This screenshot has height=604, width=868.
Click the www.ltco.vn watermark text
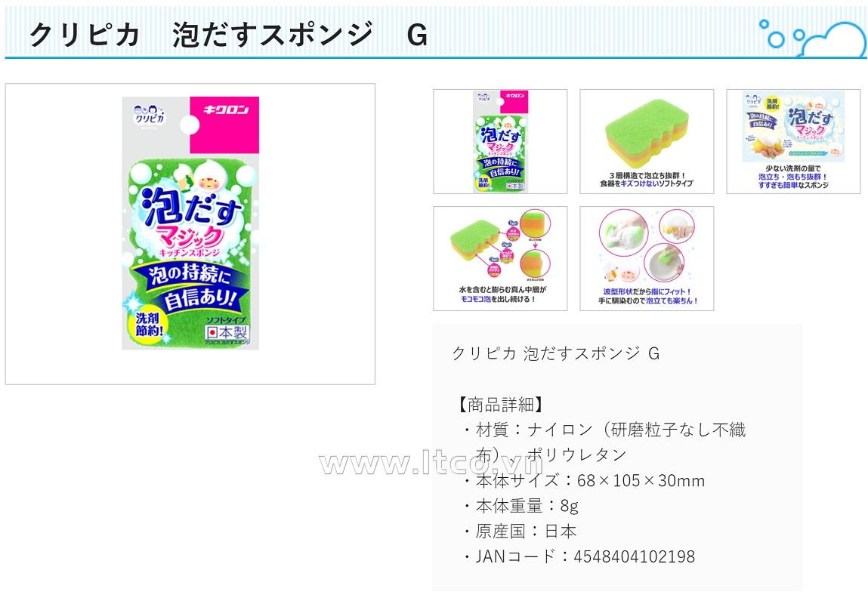432,463
